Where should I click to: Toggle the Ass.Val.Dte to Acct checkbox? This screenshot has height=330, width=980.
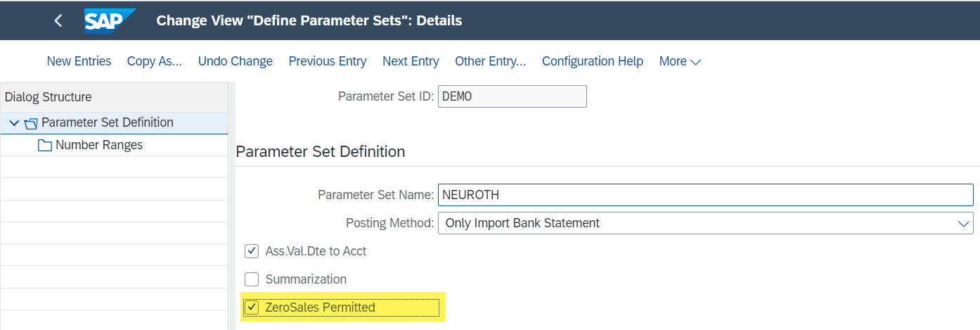click(x=252, y=251)
